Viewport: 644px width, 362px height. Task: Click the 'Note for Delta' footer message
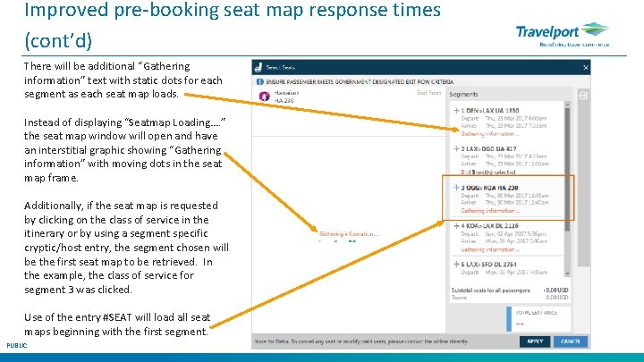(360, 341)
